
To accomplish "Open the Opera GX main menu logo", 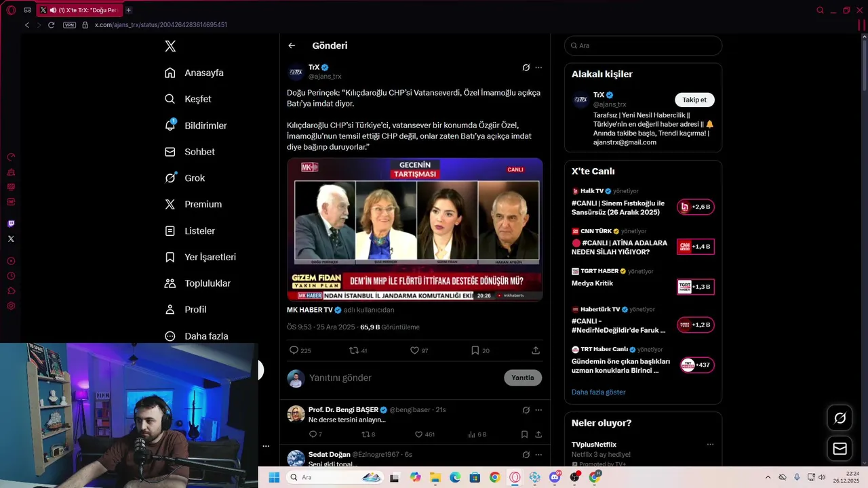I will (x=11, y=10).
